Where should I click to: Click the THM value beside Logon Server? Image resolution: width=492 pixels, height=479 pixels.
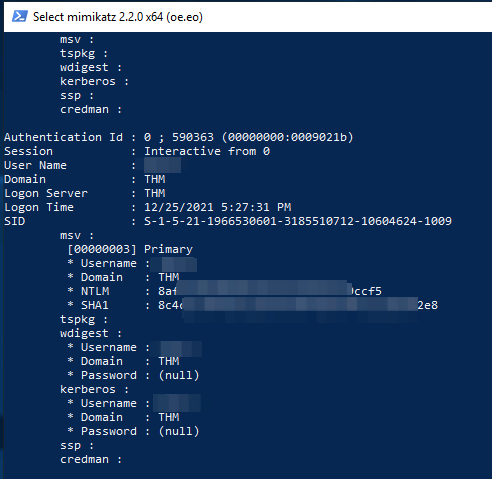(155, 193)
